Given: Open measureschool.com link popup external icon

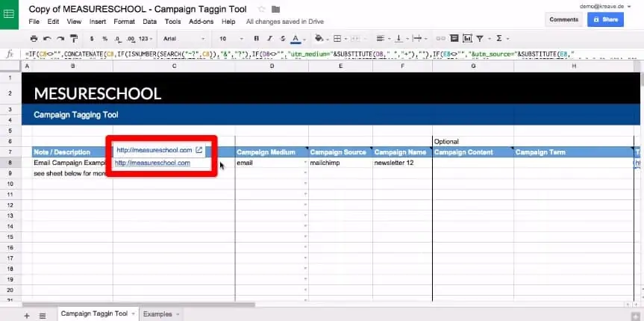Looking at the screenshot, I should [x=198, y=150].
